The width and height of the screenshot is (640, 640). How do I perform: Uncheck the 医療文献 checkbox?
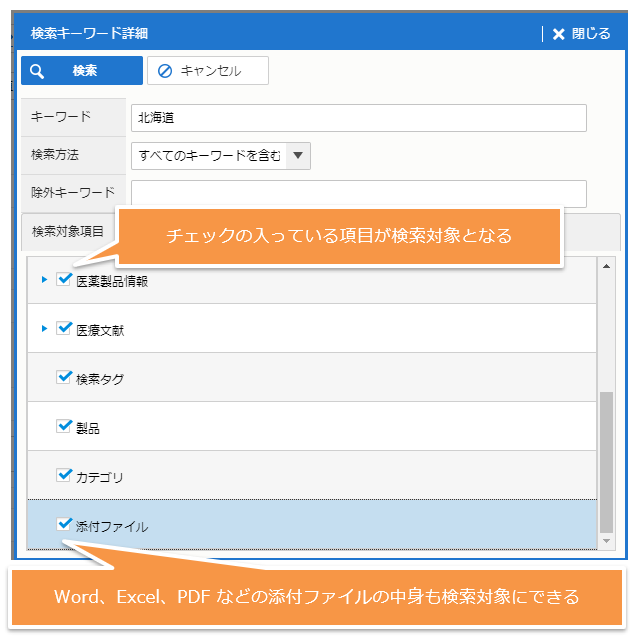pos(65,329)
